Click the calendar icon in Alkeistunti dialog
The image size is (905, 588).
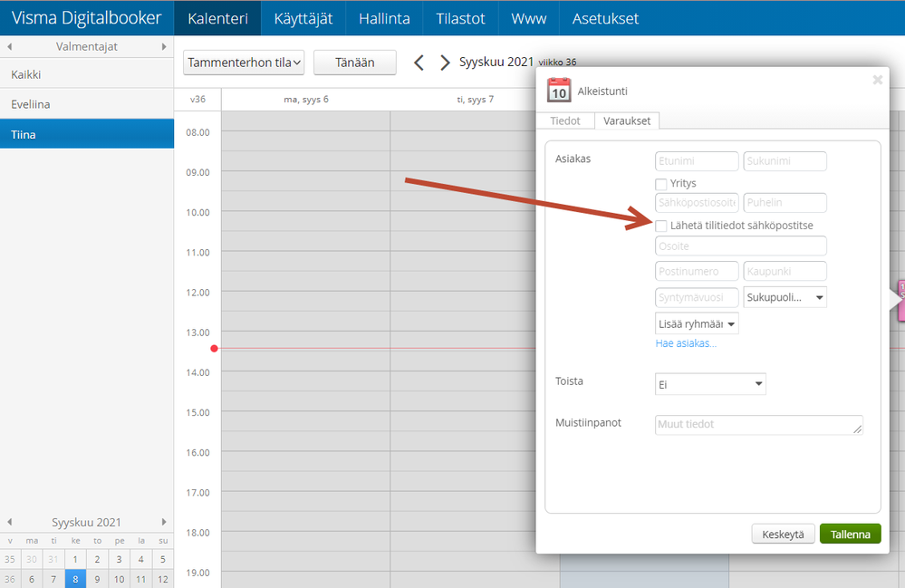pos(559,90)
